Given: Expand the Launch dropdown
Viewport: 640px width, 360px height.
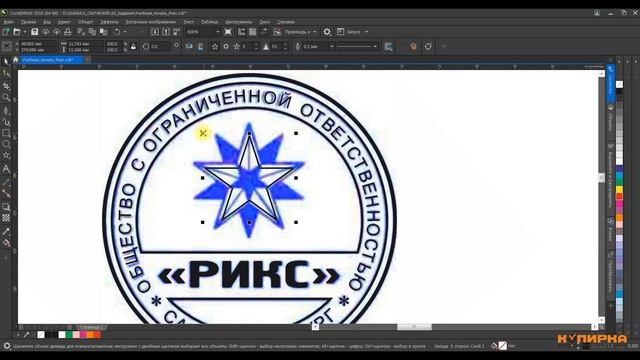Looking at the screenshot, I should pyautogui.click(x=366, y=31).
